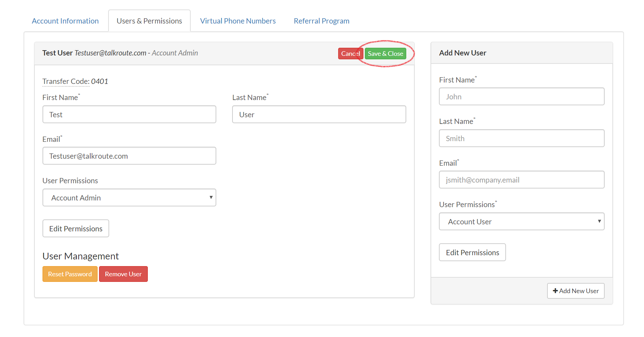Open the Account Information tab
The width and height of the screenshot is (644, 337).
[x=65, y=21]
